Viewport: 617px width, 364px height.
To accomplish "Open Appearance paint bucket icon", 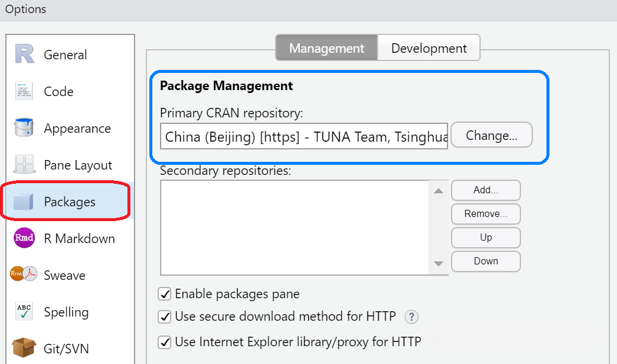I will point(24,128).
